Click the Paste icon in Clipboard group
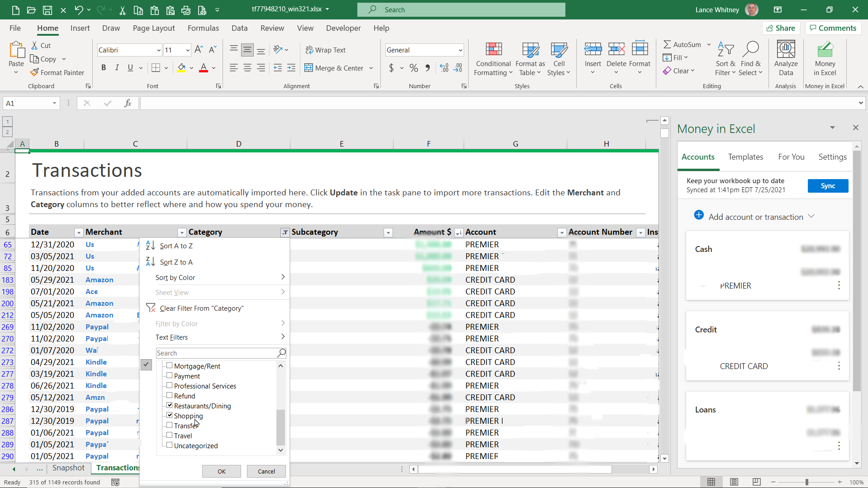868x488 pixels. pyautogui.click(x=16, y=50)
